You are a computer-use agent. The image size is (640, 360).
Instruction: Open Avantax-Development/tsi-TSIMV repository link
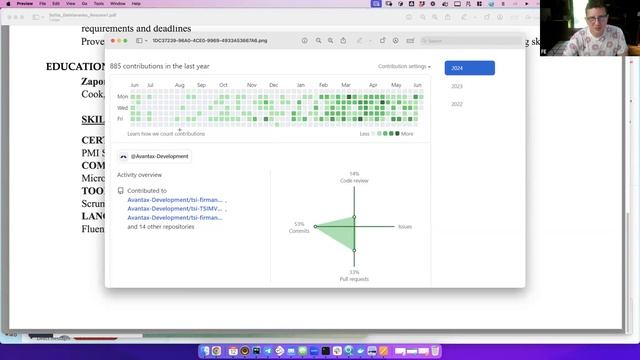(175, 209)
